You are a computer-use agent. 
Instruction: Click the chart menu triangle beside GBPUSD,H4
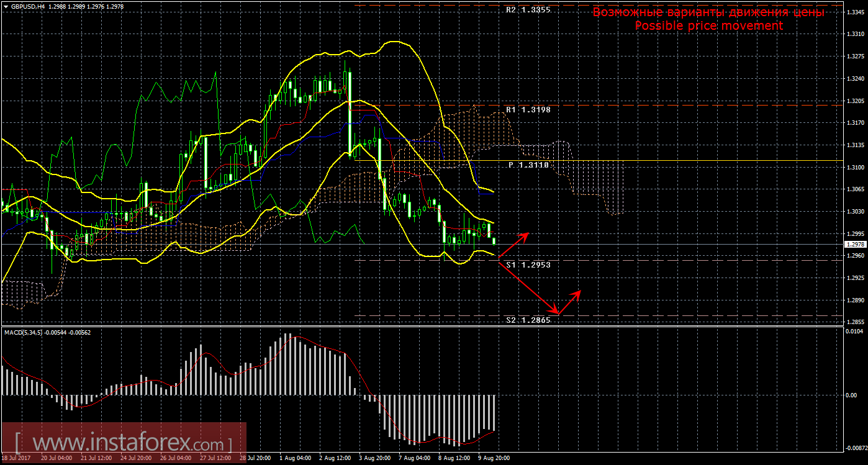(x=6, y=6)
